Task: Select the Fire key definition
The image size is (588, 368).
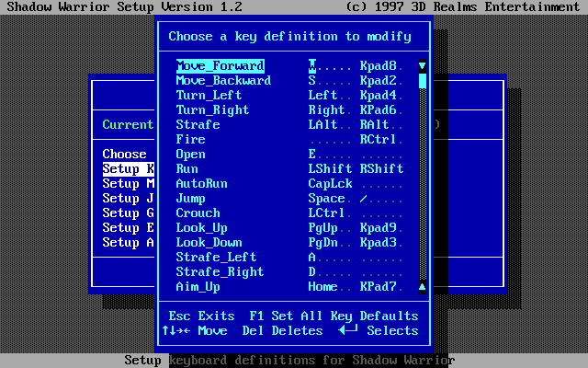Action: coord(190,139)
